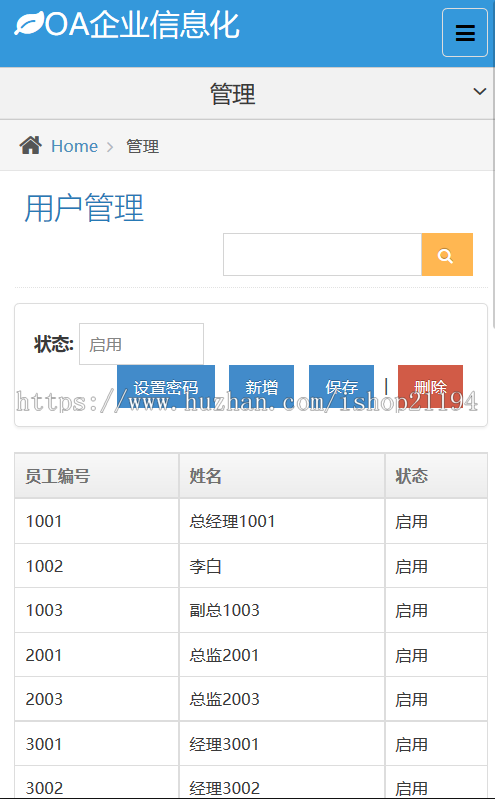The width and height of the screenshot is (495, 799).
Task: Click the 设置密码 button
Action: (166, 386)
